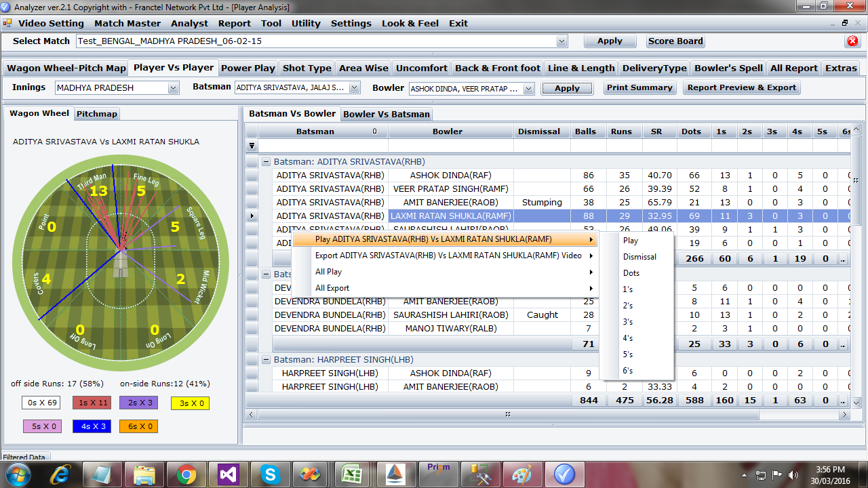Open the Innings dropdown

pyautogui.click(x=173, y=88)
